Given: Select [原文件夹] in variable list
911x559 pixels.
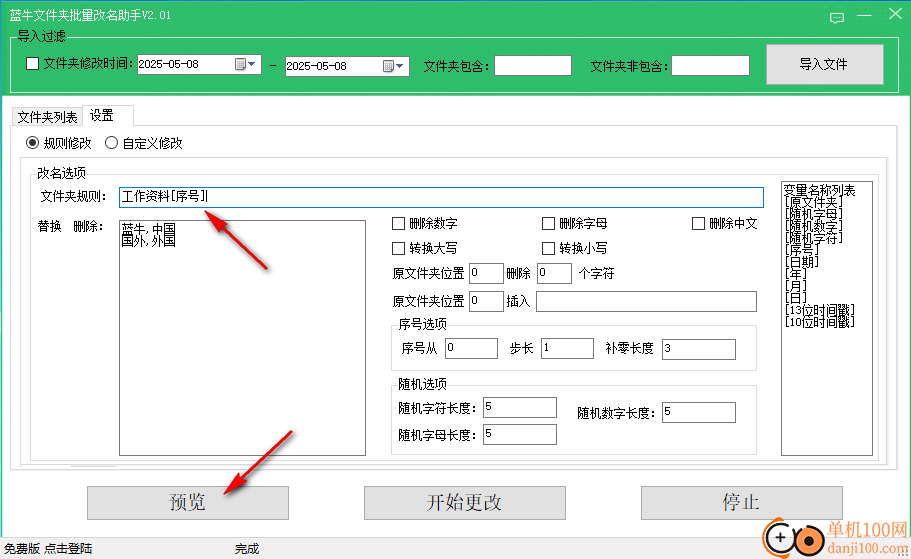Looking at the screenshot, I should 813,202.
